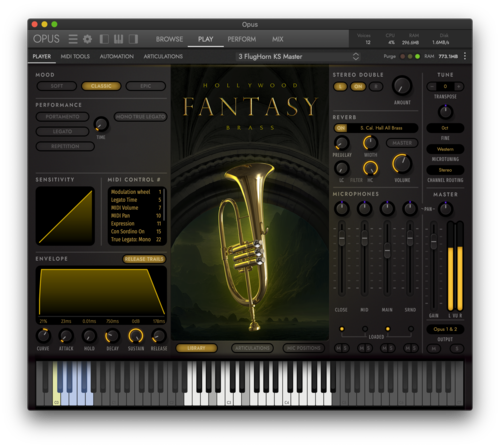The image size is (500, 447).
Task: Open the three-dot options menu
Action: 465,56
